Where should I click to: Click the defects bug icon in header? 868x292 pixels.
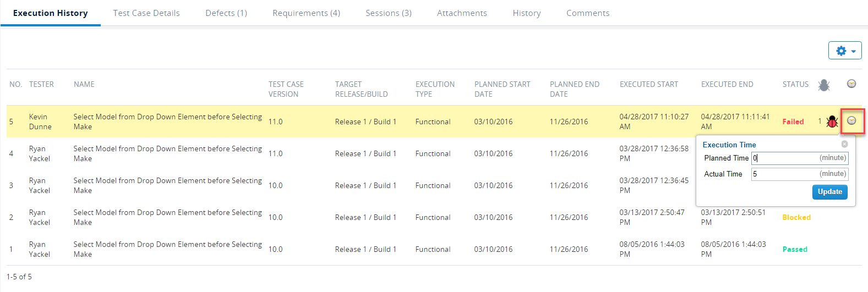point(823,85)
